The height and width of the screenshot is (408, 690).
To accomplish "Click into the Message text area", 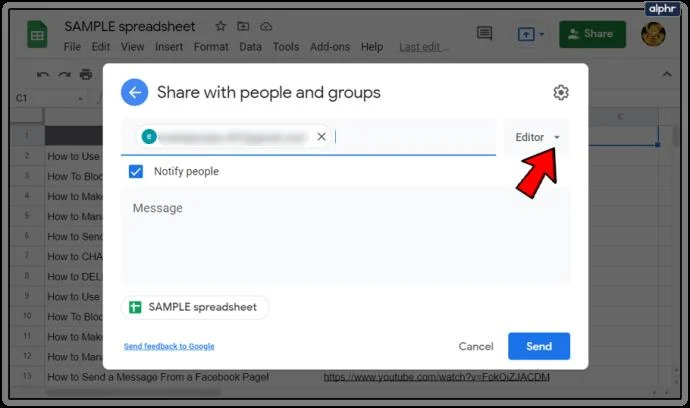I will point(345,235).
